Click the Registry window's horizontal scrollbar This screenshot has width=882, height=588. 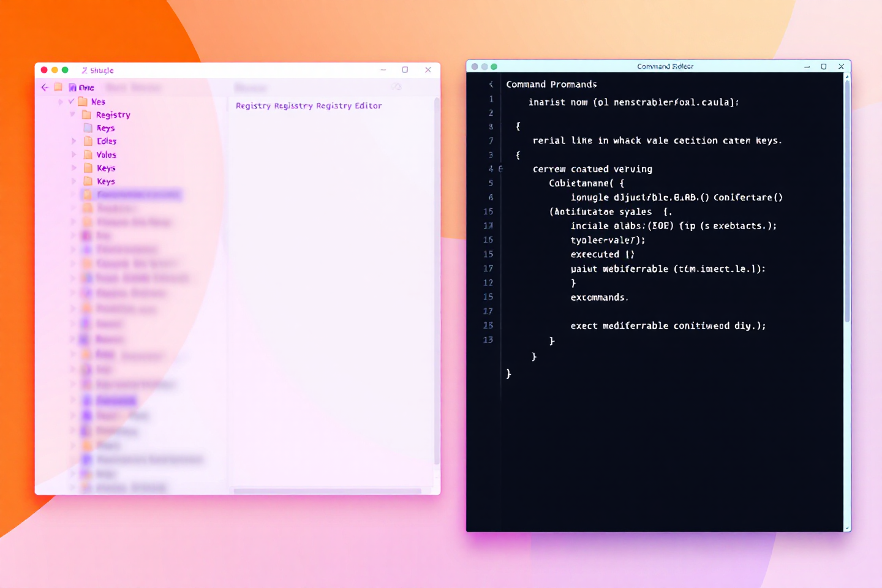coord(328,491)
